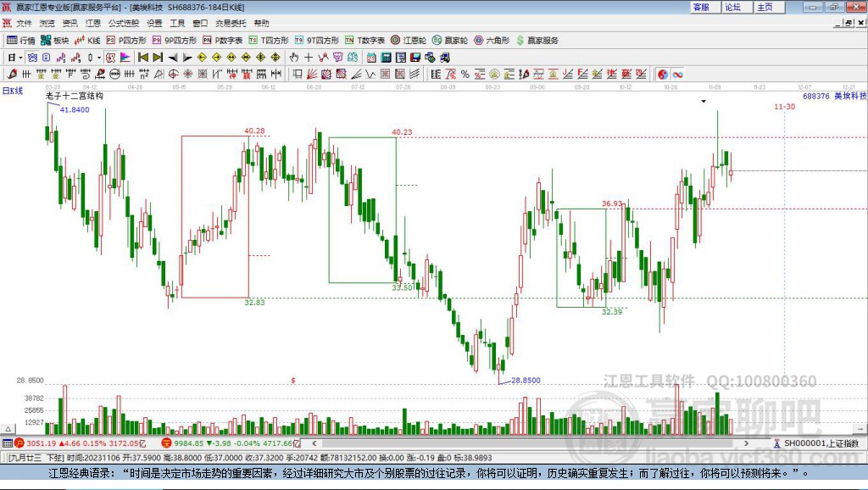Expand the panel with the bottom-left up triangle
The height and width of the screenshot is (490, 868).
8,429
